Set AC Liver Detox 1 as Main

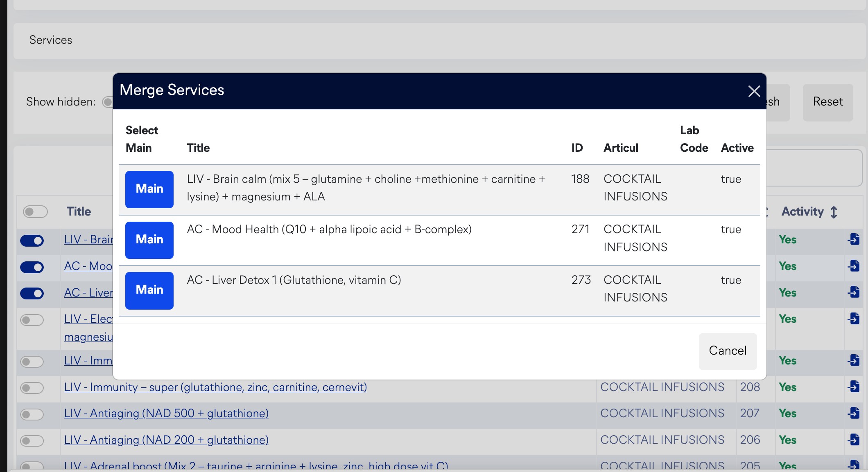pyautogui.click(x=149, y=290)
